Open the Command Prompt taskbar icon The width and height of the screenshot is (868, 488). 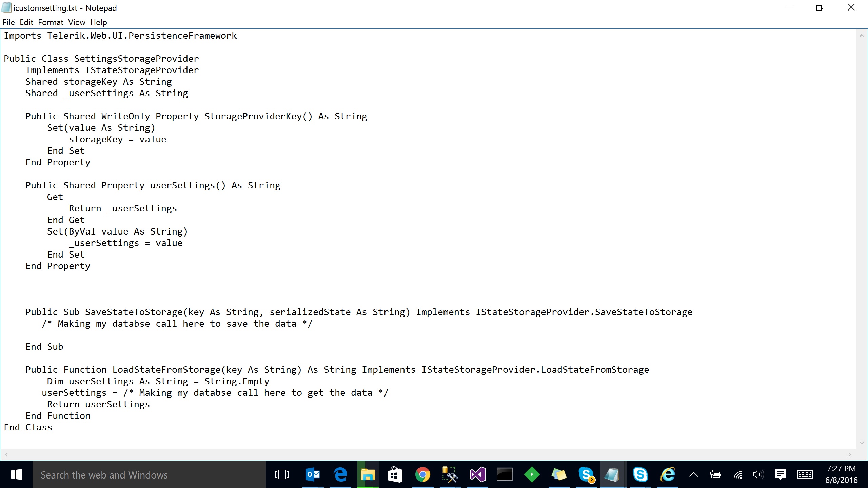point(505,474)
